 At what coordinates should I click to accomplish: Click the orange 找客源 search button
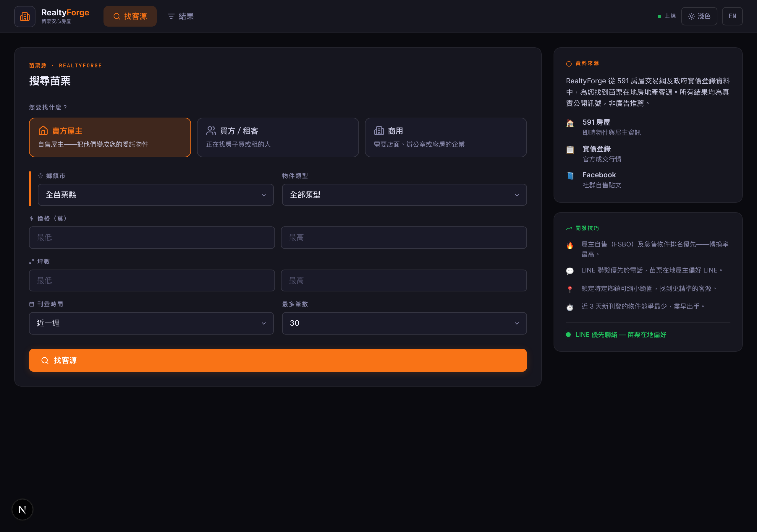(x=278, y=360)
